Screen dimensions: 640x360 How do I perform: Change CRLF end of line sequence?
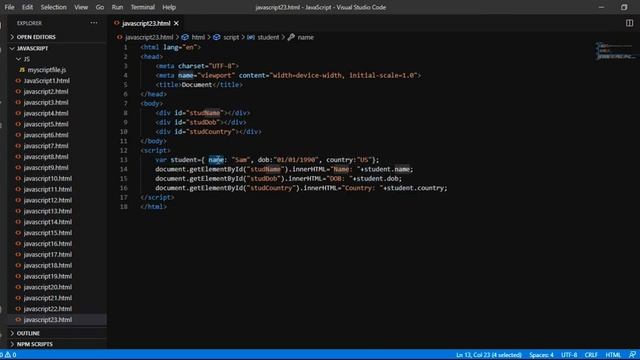click(591, 355)
